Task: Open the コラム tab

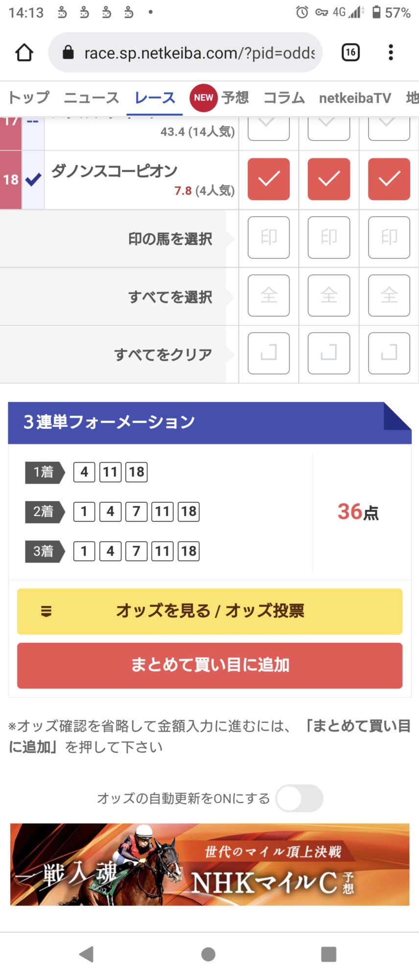Action: click(284, 98)
